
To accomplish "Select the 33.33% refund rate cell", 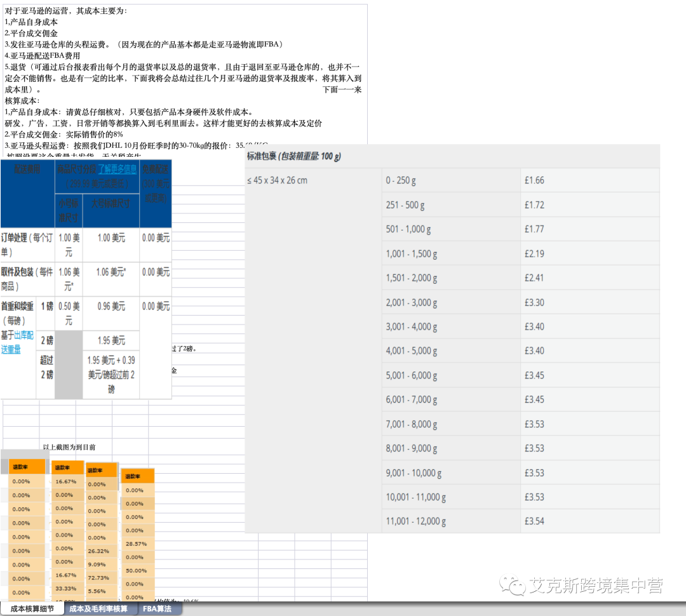I will pos(66,589).
